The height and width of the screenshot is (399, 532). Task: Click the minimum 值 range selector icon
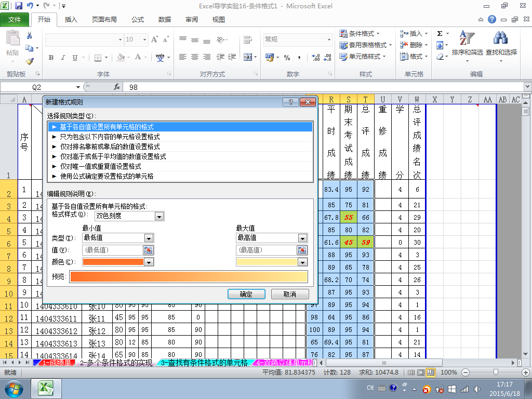coord(148,250)
